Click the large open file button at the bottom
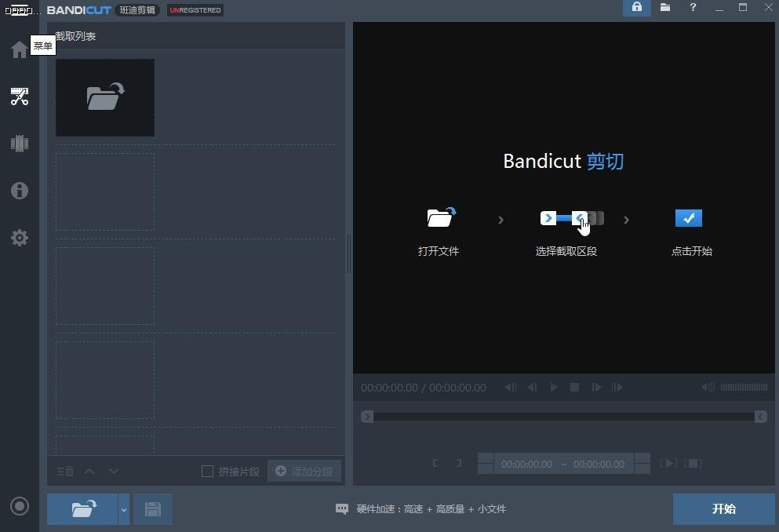Screen dimensions: 779x532 (x=82, y=509)
